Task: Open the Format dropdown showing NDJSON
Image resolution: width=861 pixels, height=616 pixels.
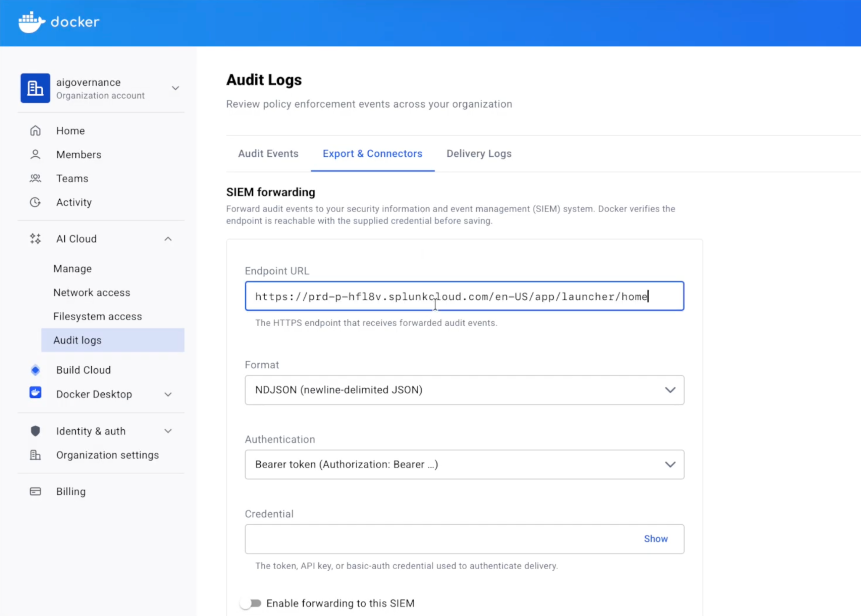Action: coord(465,390)
